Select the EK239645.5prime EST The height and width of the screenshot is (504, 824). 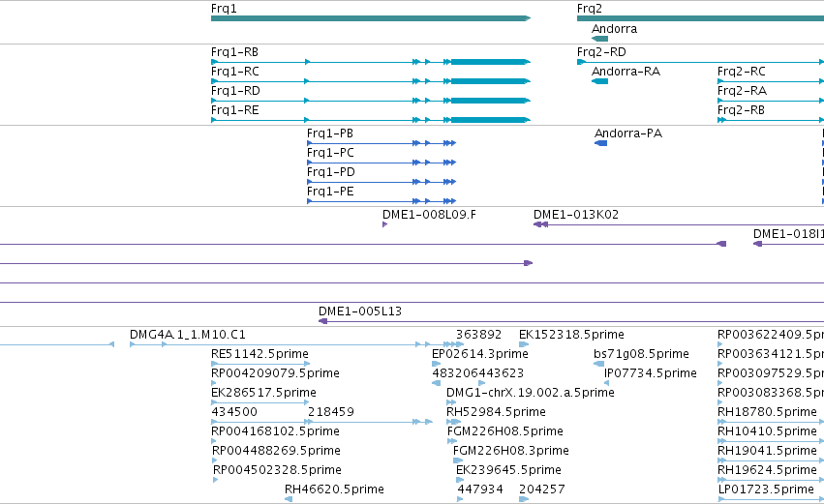pyautogui.click(x=460, y=480)
